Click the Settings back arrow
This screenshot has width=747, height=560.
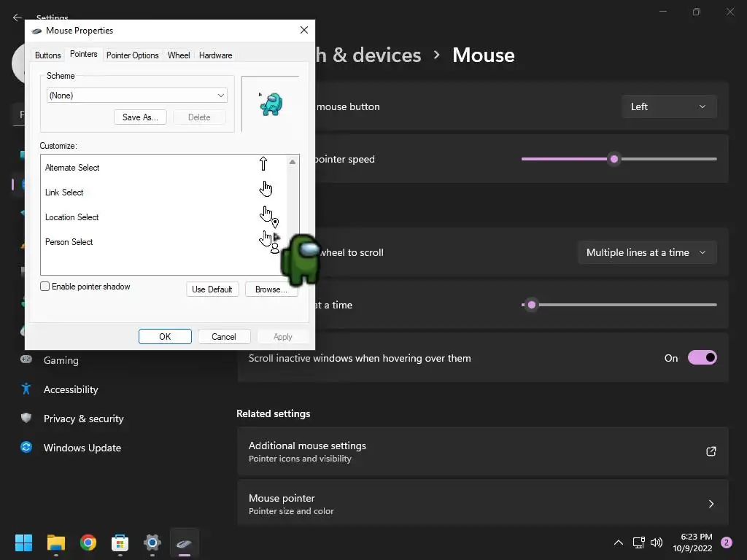tap(18, 17)
